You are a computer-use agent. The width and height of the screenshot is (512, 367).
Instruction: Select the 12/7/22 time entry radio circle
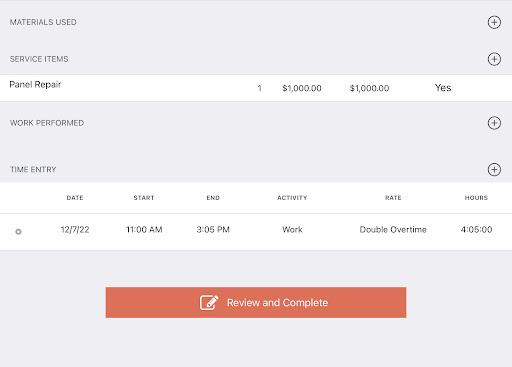(x=18, y=231)
